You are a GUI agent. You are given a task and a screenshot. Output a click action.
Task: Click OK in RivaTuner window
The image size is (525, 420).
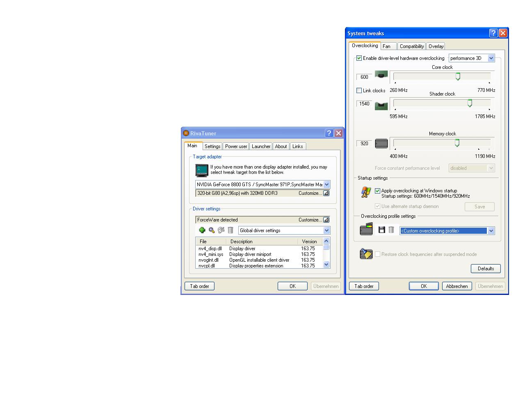(292, 286)
